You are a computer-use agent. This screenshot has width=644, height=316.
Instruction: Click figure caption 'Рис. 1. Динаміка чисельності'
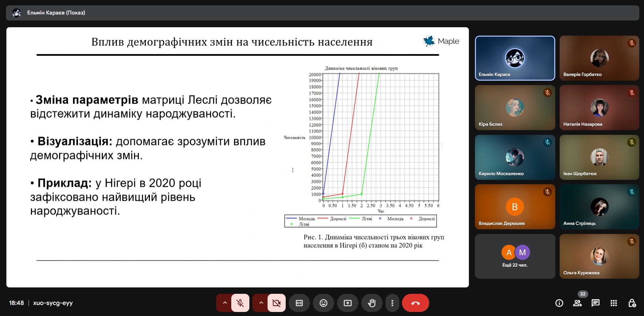(x=374, y=241)
